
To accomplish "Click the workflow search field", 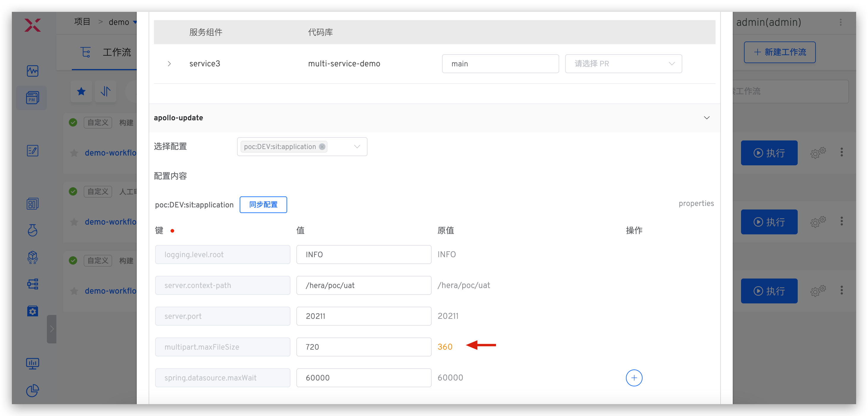I will pyautogui.click(x=790, y=91).
